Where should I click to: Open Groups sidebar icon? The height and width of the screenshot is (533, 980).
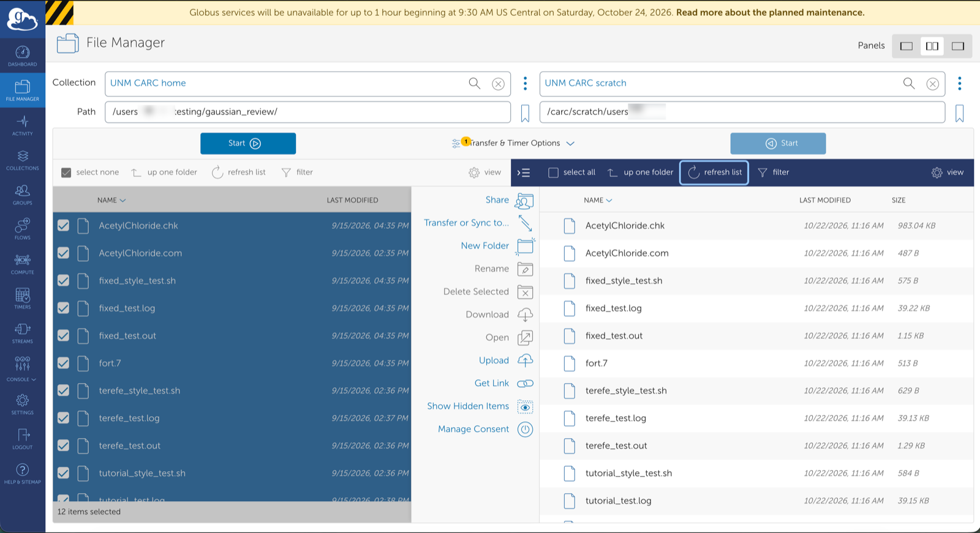[23, 195]
